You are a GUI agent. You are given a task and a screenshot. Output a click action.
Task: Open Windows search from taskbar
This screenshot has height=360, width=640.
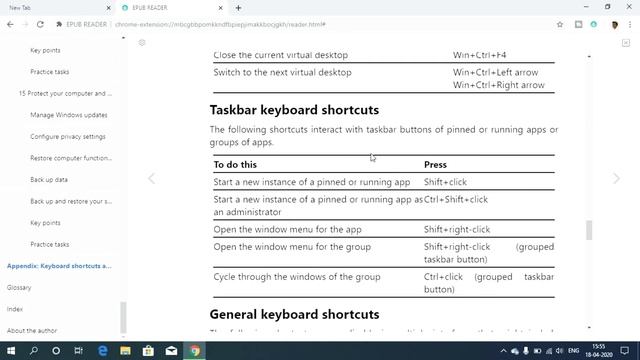[x=34, y=351]
